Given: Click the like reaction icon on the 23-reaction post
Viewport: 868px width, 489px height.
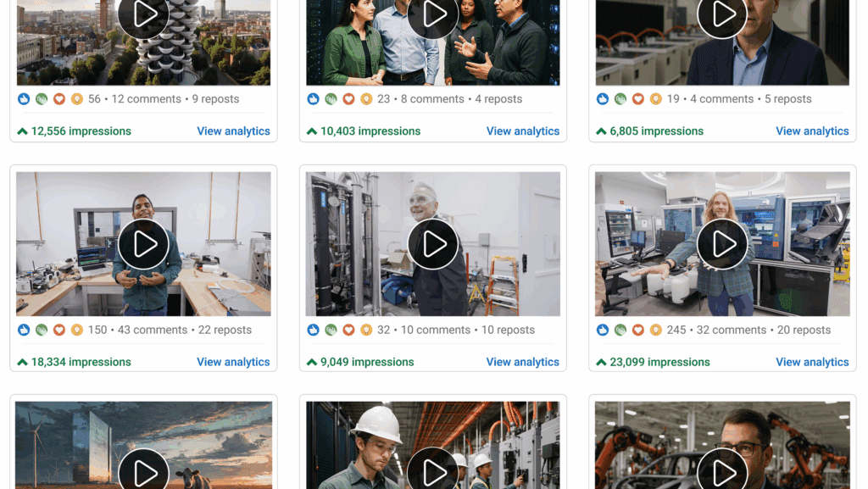Looking at the screenshot, I should [314, 99].
